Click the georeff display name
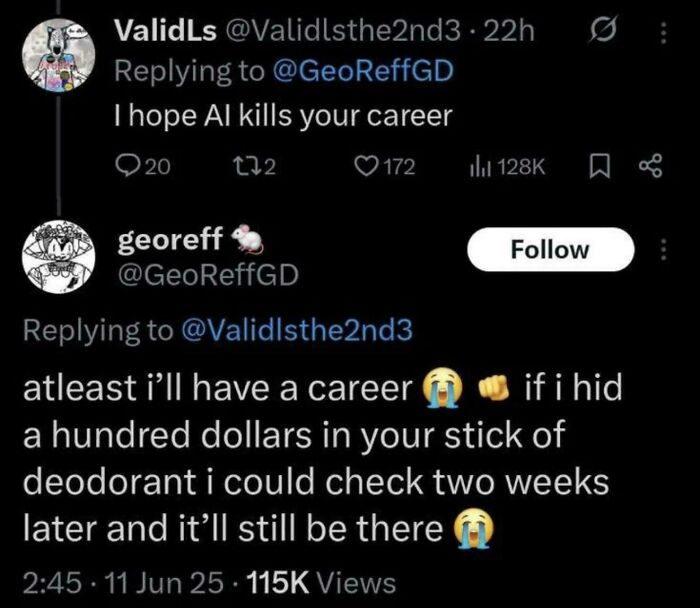 pyautogui.click(x=170, y=239)
